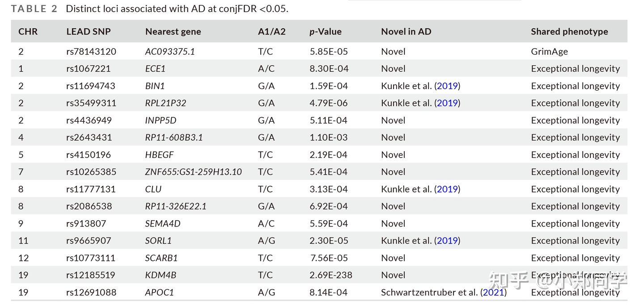Click the ZNF655:GS1-259H13.10 gene cell
Viewport: 644px width, 307px height.
pyautogui.click(x=193, y=172)
